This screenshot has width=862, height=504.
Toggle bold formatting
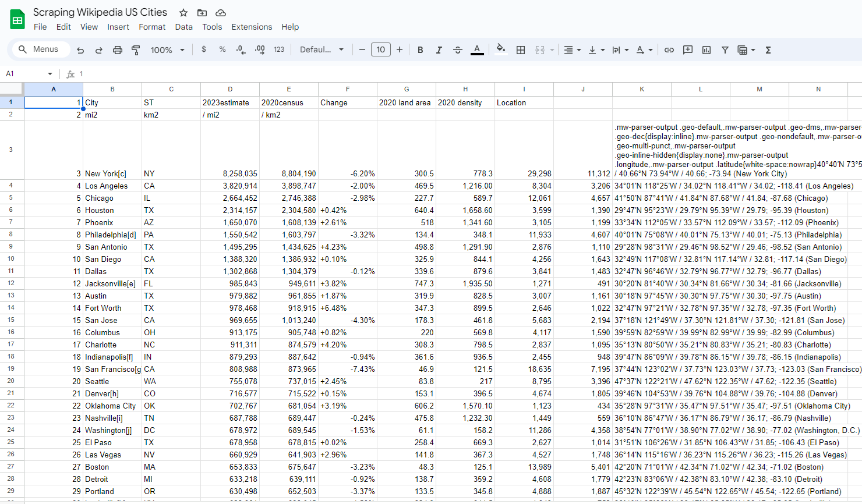[x=420, y=50]
